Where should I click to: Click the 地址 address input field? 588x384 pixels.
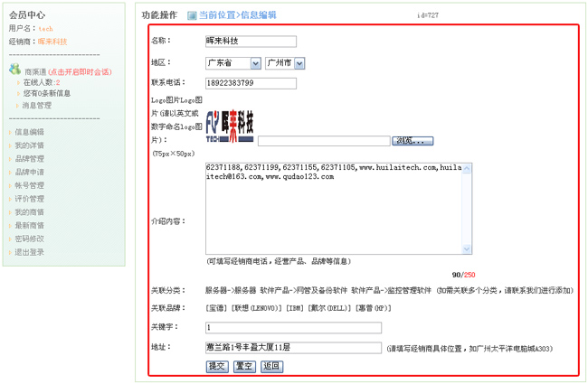click(293, 347)
